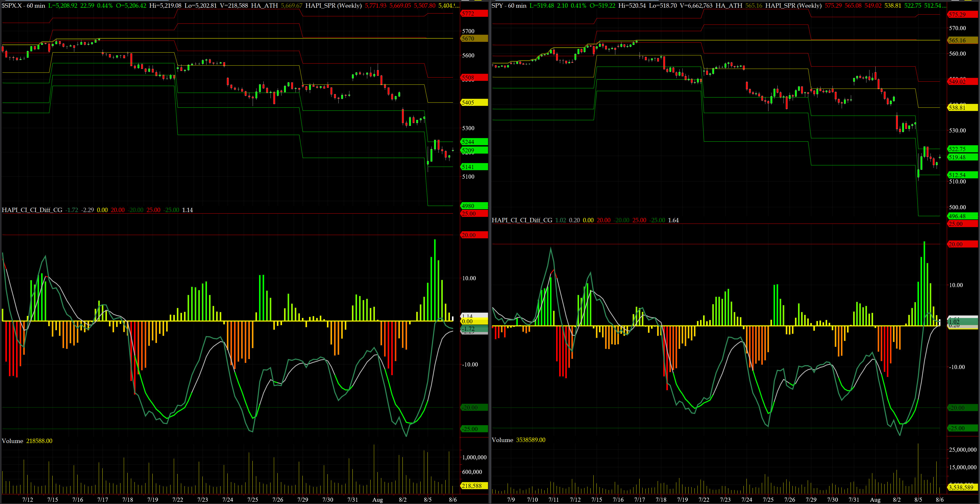The image size is (980, 504).
Task: Click the SPY 60 min symbol label
Action: pyautogui.click(x=509, y=5)
